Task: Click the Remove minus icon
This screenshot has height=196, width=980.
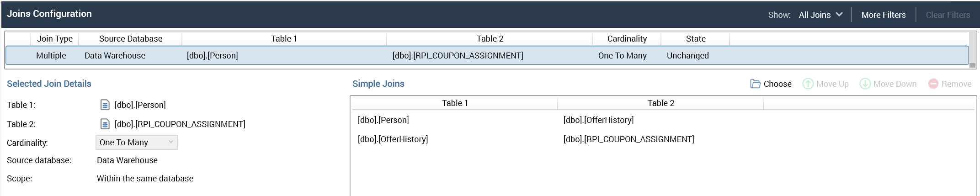Action: pos(933,84)
